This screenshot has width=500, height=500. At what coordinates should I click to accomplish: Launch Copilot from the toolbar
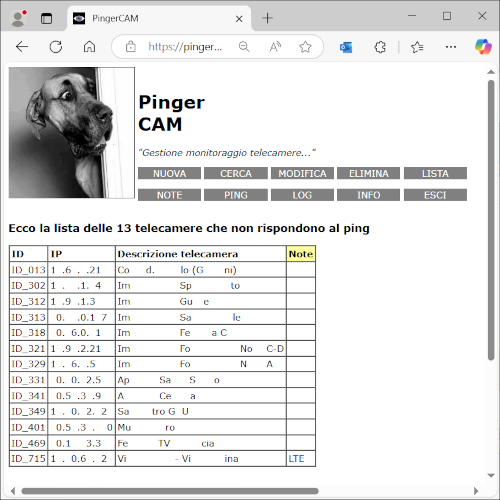tap(483, 46)
